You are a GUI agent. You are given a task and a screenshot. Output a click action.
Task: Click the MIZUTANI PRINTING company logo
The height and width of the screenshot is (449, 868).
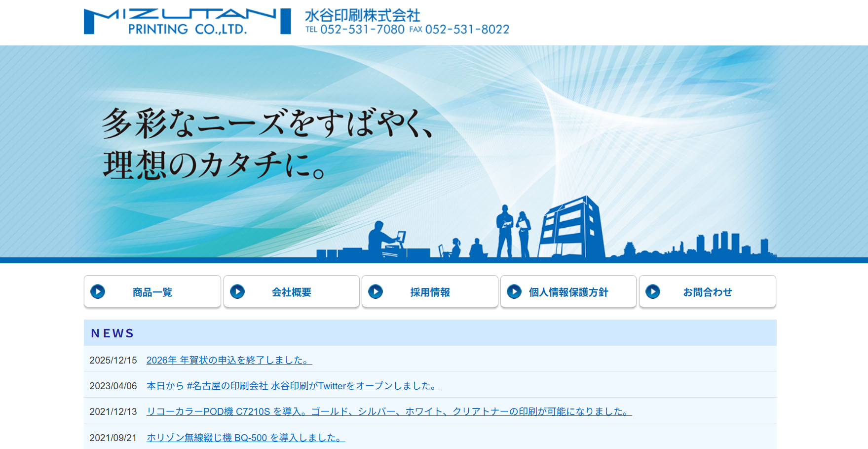pos(183,20)
